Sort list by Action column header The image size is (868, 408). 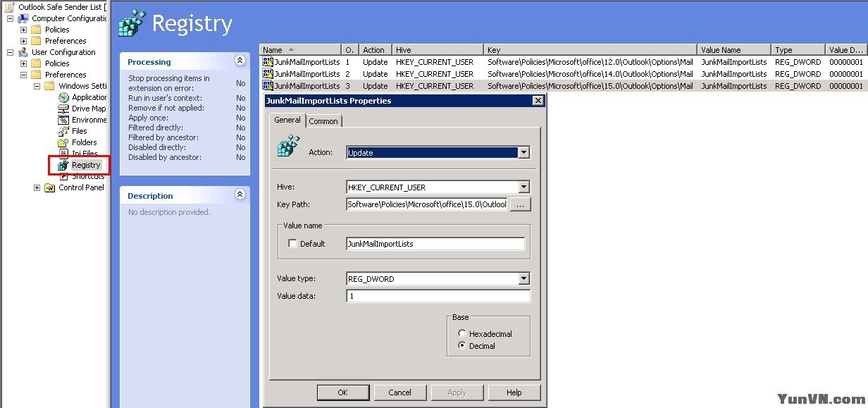376,50
